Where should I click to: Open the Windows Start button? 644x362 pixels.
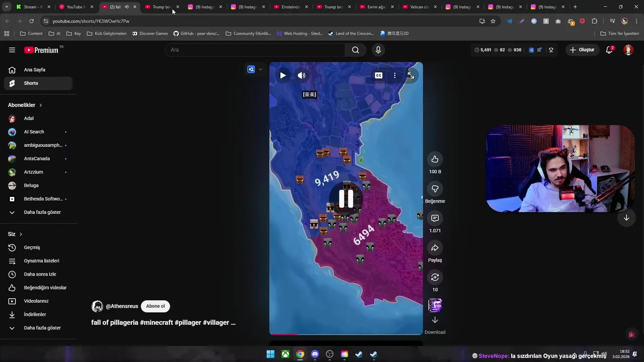(270, 354)
